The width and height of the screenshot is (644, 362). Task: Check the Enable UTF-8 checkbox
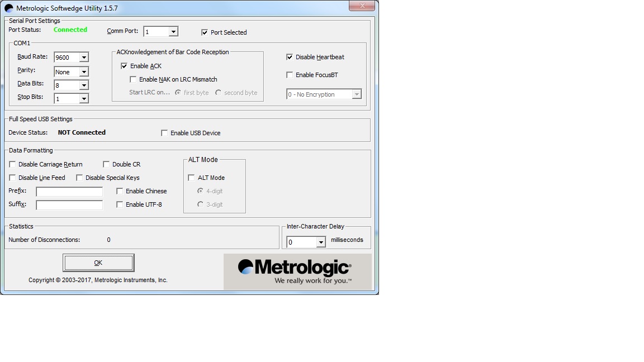(x=120, y=204)
